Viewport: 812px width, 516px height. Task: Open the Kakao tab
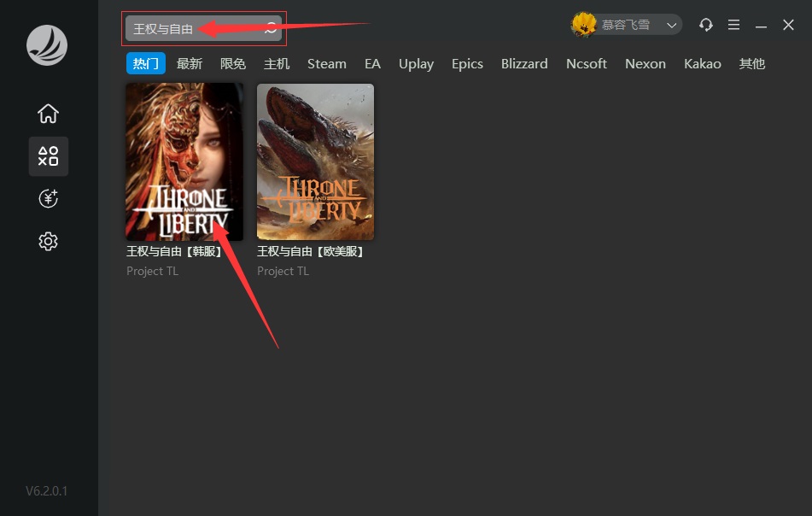[x=702, y=64]
